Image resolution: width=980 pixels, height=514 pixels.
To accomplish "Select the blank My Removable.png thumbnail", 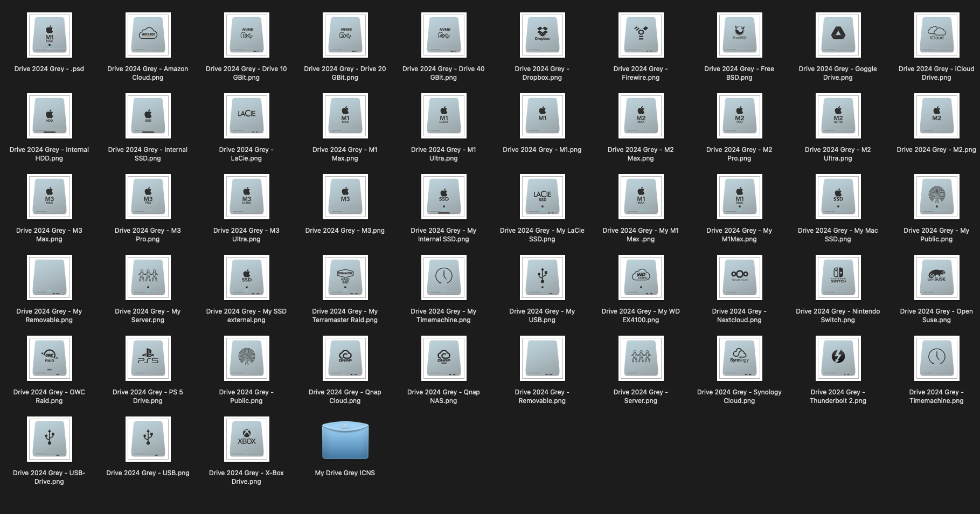I will pyautogui.click(x=49, y=277).
